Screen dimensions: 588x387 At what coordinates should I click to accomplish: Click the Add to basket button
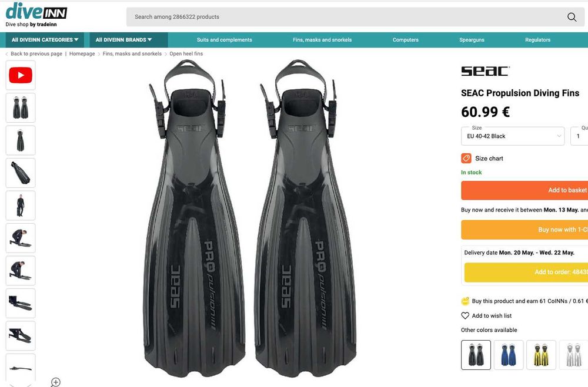coord(524,190)
